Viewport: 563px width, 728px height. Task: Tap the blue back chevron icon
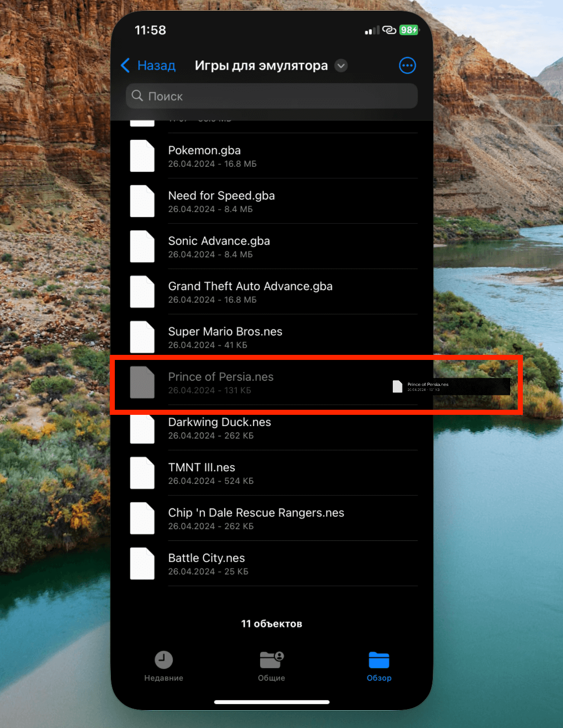click(125, 66)
